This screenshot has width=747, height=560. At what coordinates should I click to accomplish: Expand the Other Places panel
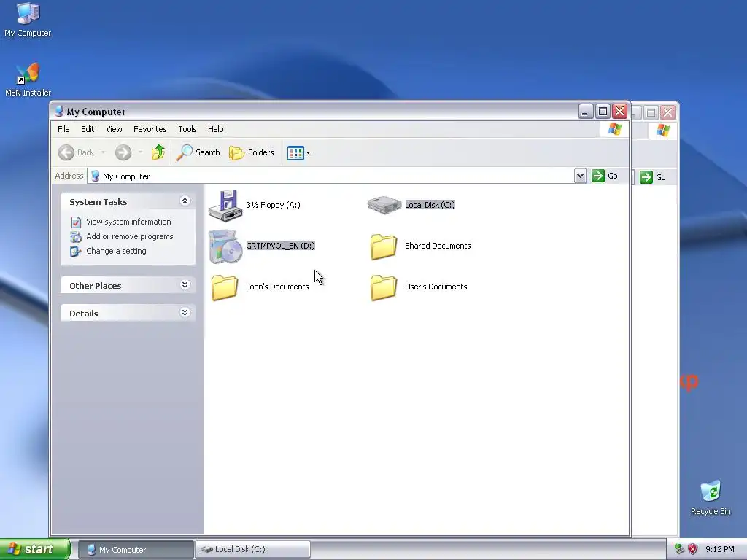[x=185, y=285]
